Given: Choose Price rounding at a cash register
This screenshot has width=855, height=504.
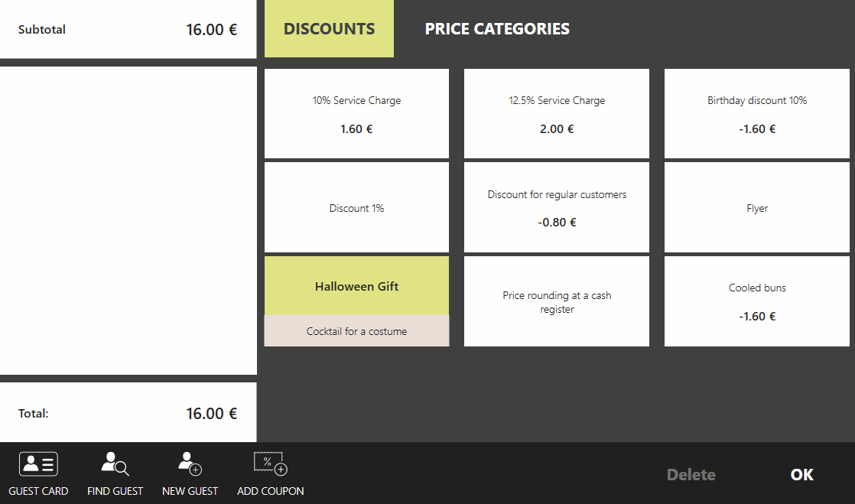Looking at the screenshot, I should [x=557, y=301].
